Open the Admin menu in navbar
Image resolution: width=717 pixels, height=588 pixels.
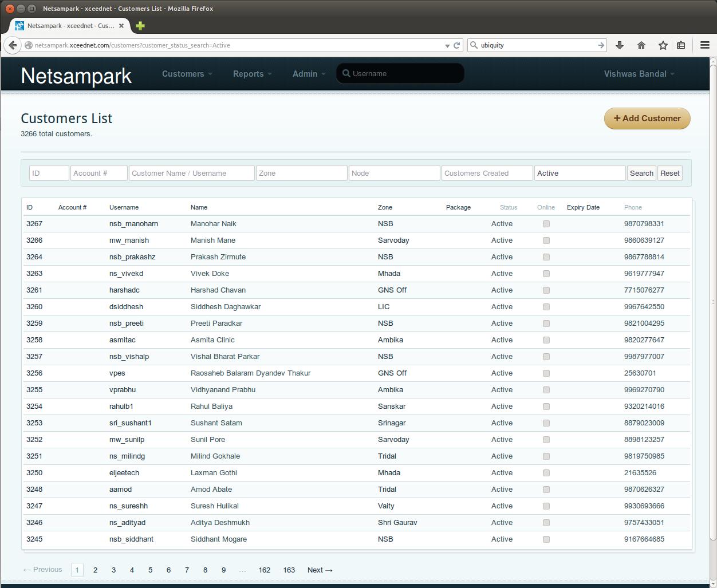click(x=309, y=74)
